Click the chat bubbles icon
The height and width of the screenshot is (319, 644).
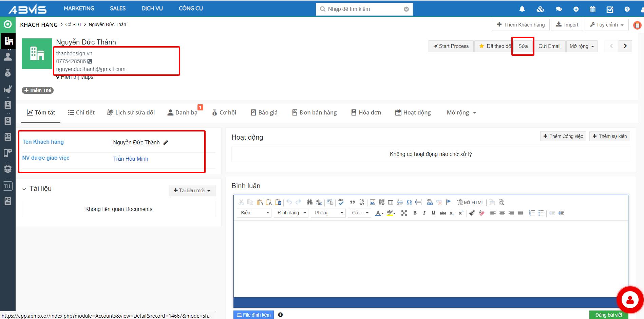558,9
